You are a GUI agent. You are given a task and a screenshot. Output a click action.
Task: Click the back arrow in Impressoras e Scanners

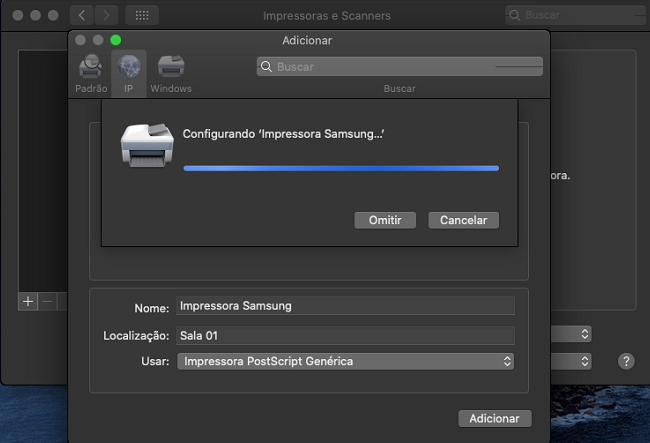[82, 16]
